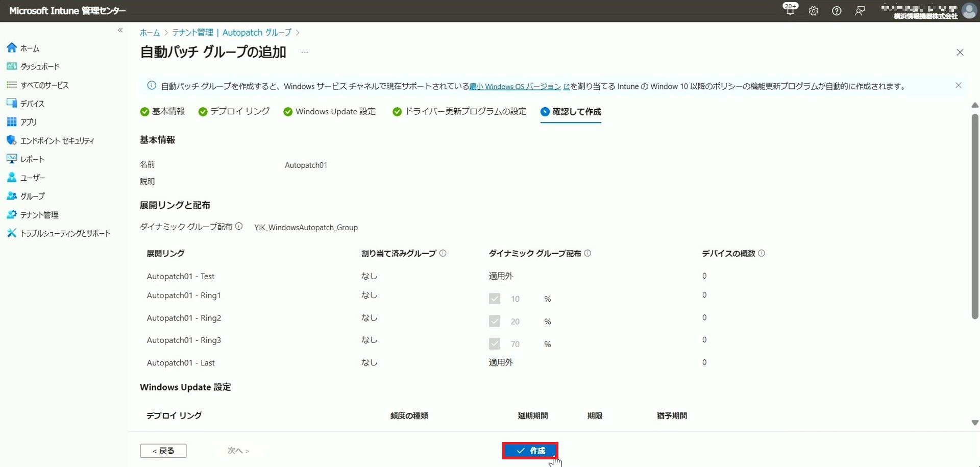Show info for ダイナミック グループ配布 column header
Viewport: 980px width, 467px height.
587,253
